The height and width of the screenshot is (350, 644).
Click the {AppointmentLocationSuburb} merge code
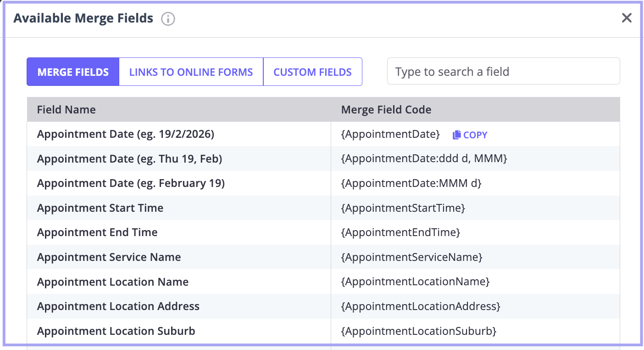418,331
